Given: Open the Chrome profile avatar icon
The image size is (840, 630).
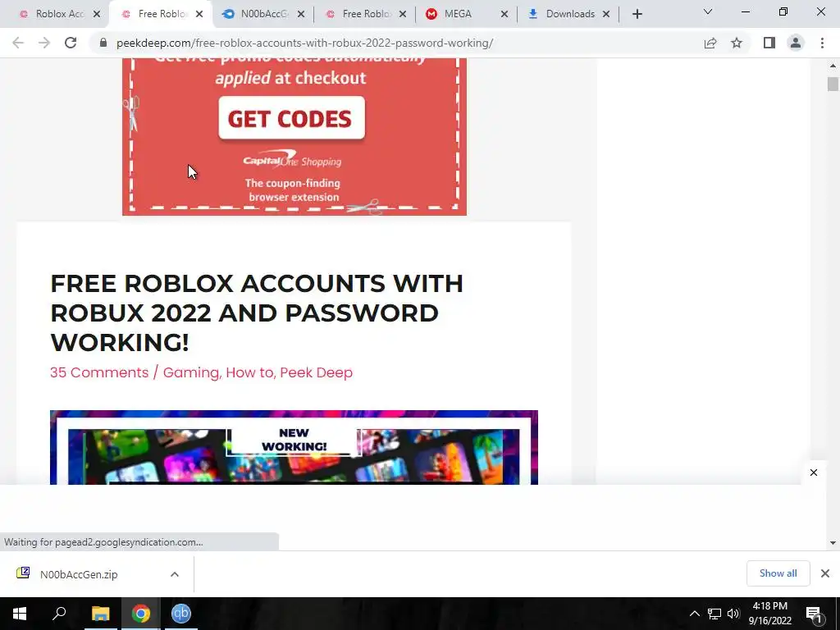Looking at the screenshot, I should 796,43.
